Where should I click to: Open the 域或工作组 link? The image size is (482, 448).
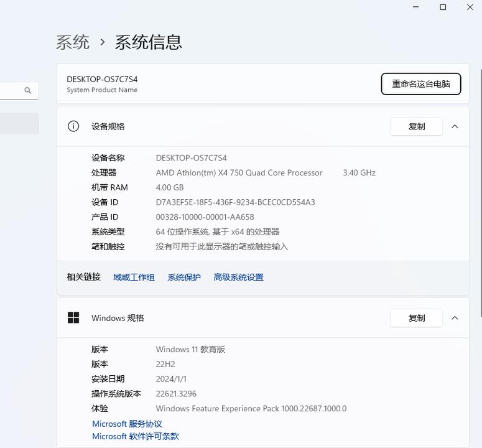(x=134, y=278)
